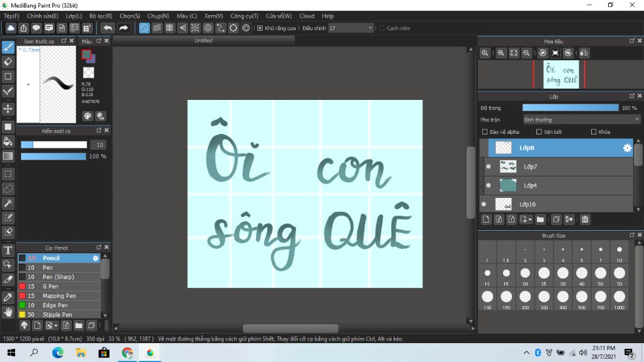This screenshot has height=362, width=644.
Task: Open the Lớp8 layer settings gear
Action: (627, 148)
